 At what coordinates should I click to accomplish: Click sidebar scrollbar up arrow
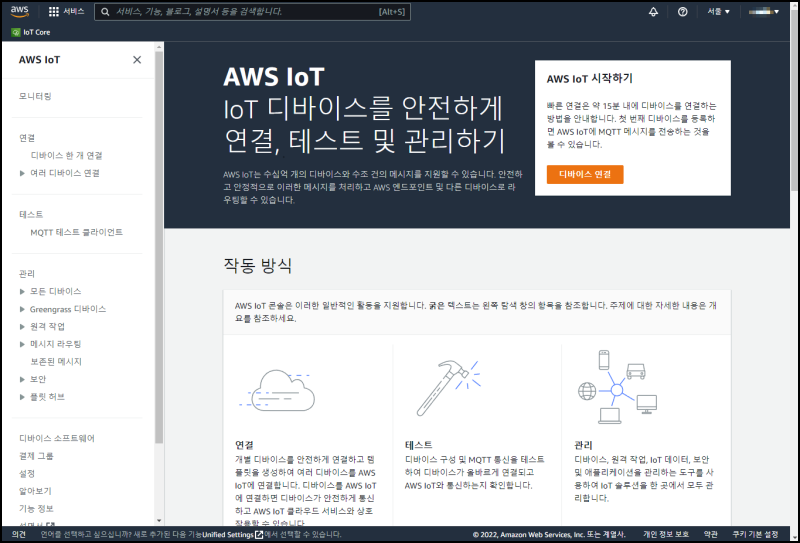(x=159, y=47)
